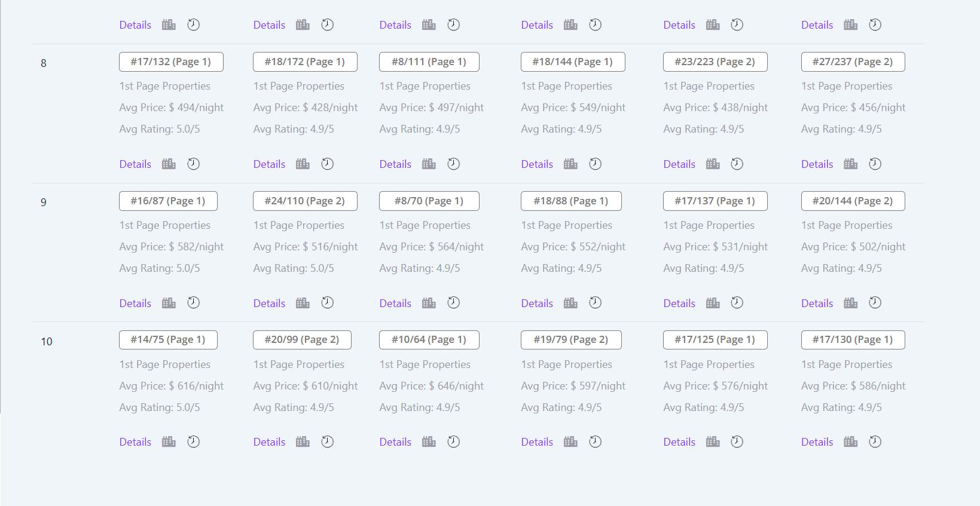Click the buildings icon in the #17/137 cell

click(x=713, y=303)
